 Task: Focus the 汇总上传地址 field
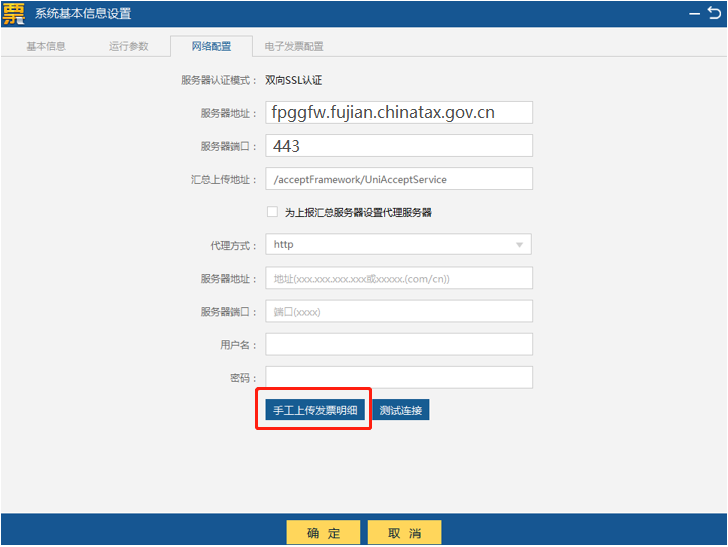399,179
